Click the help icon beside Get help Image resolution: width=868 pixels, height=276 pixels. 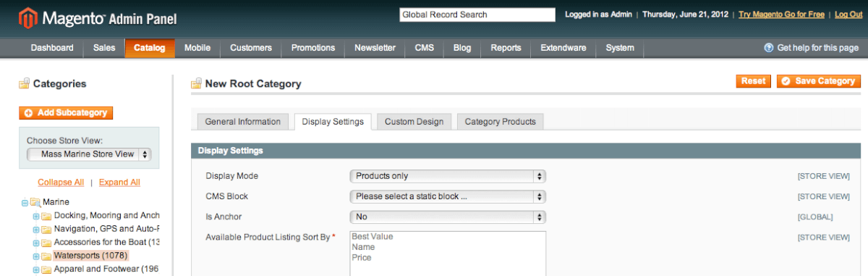click(769, 48)
